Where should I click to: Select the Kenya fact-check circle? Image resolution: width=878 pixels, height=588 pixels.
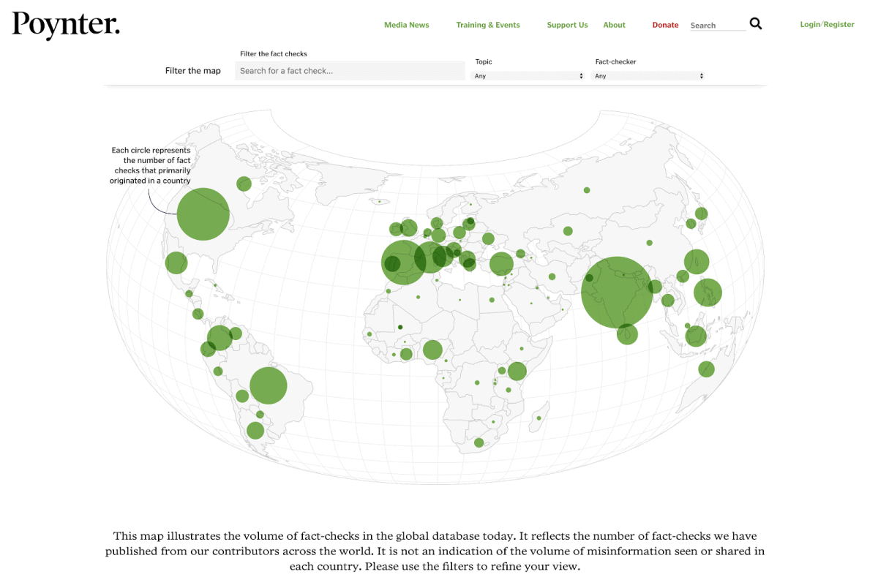tap(517, 372)
